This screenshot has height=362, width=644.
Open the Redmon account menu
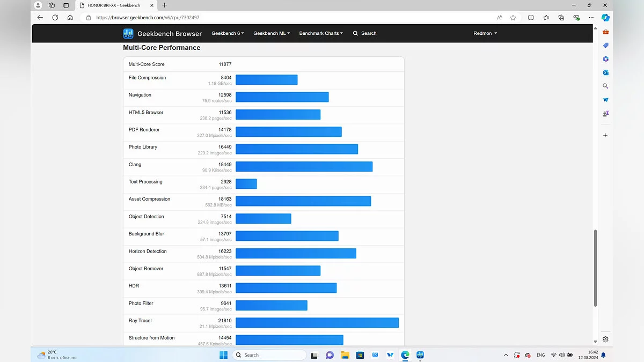485,33
